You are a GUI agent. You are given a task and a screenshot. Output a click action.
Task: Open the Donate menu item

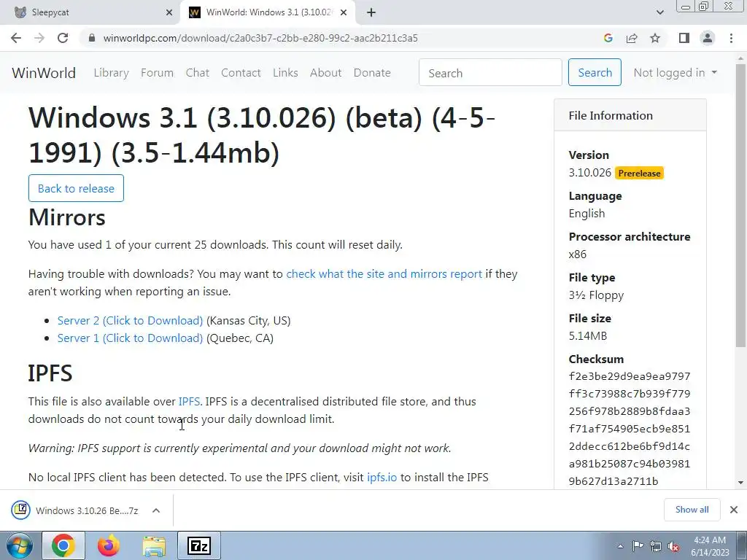[x=372, y=73]
